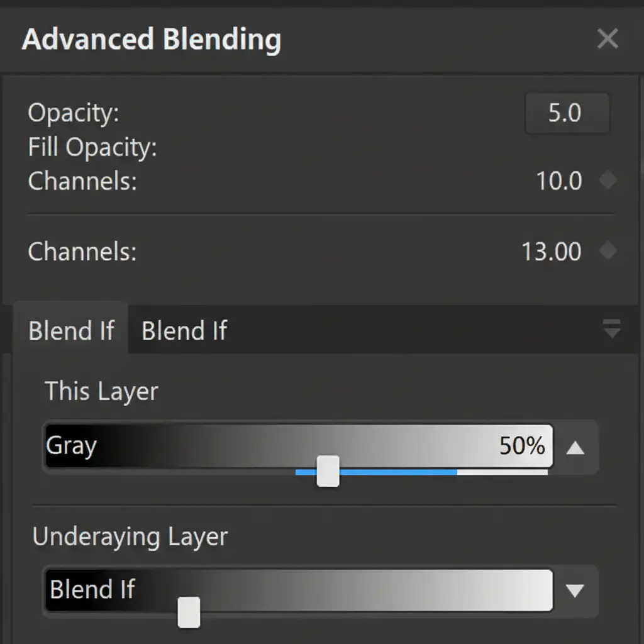Open the Blend If selector under Underlying Layer

pyautogui.click(x=92, y=590)
